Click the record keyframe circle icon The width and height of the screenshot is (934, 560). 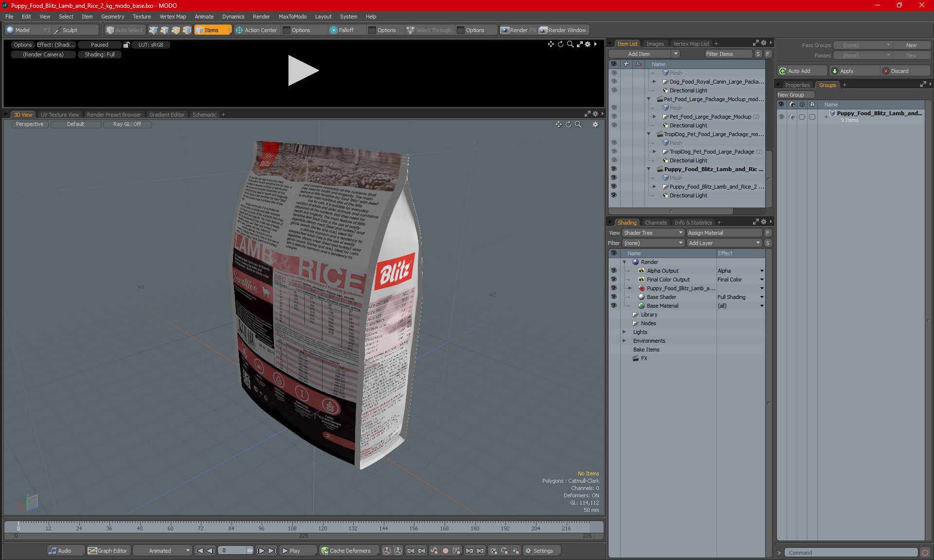[x=445, y=551]
